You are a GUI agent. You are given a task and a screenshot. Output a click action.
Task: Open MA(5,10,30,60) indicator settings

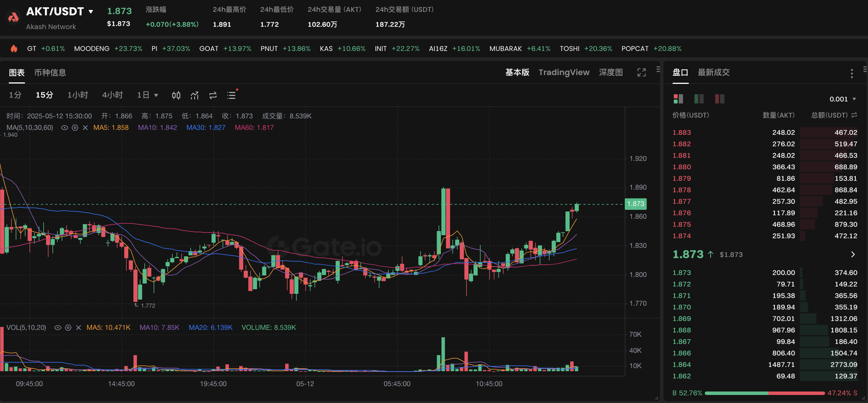point(75,128)
